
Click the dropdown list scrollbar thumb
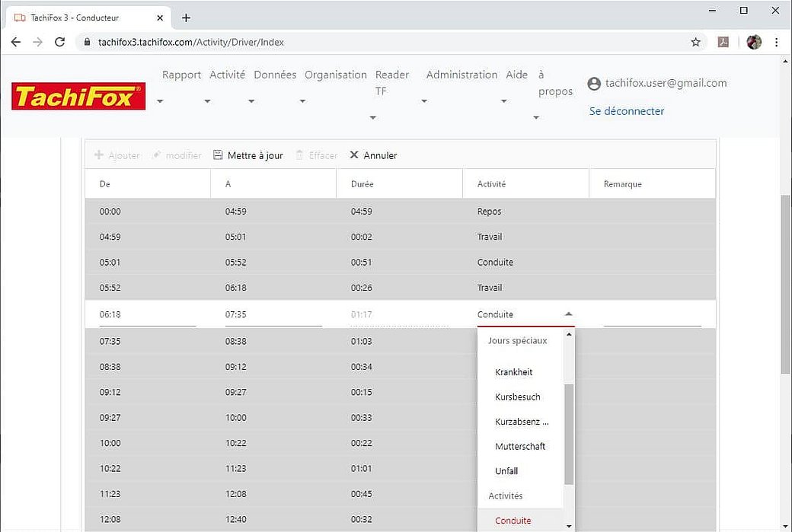pyautogui.click(x=568, y=434)
